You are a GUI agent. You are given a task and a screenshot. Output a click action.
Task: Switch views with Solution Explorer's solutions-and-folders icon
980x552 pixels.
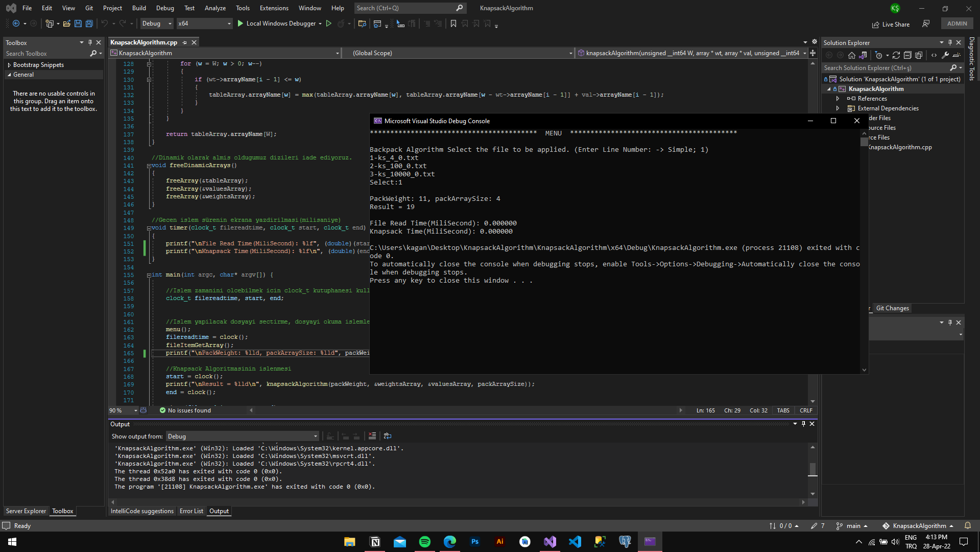(863, 55)
